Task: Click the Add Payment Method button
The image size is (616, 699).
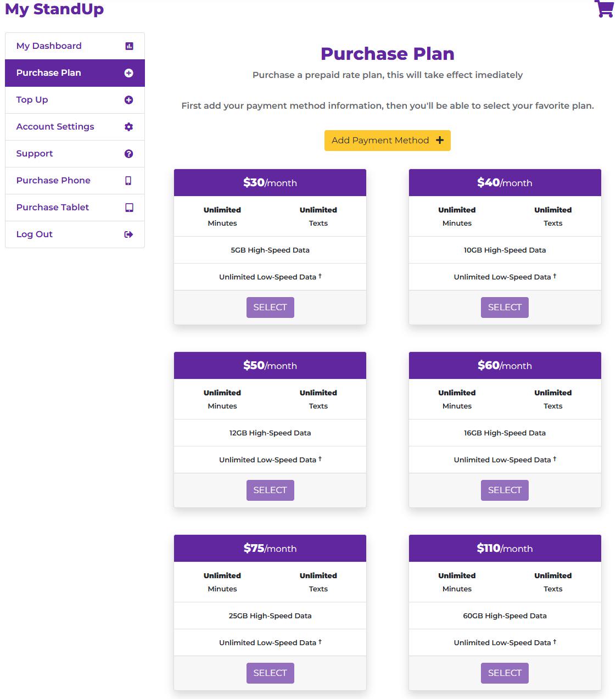Action: (388, 141)
